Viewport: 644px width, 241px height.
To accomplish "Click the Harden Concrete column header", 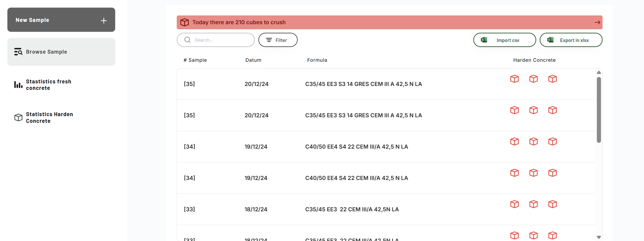I will [x=534, y=60].
